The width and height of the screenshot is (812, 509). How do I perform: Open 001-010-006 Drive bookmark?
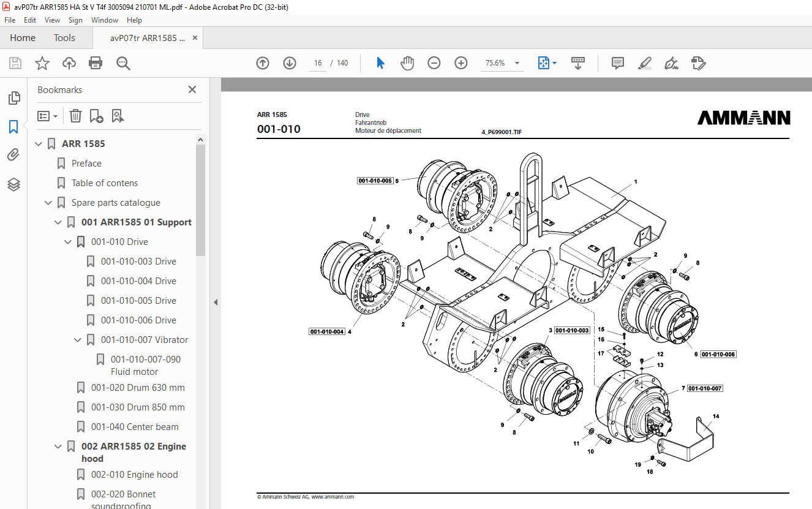pyautogui.click(x=138, y=320)
